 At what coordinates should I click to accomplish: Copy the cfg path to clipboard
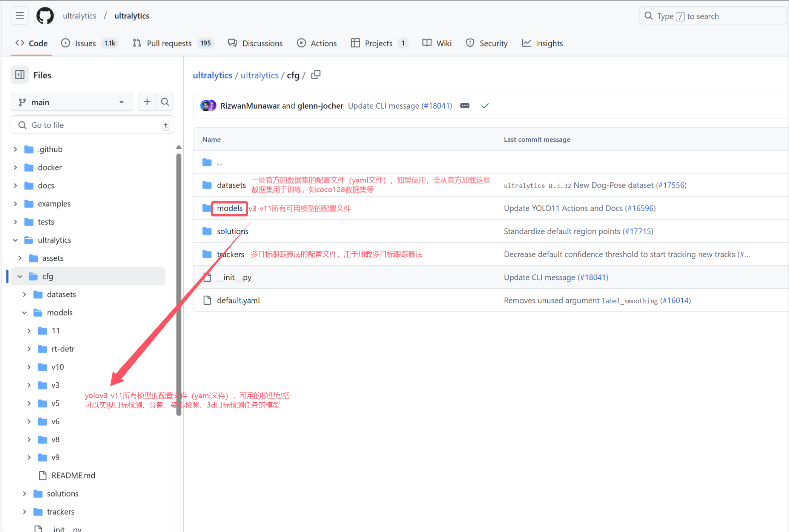pyautogui.click(x=316, y=75)
